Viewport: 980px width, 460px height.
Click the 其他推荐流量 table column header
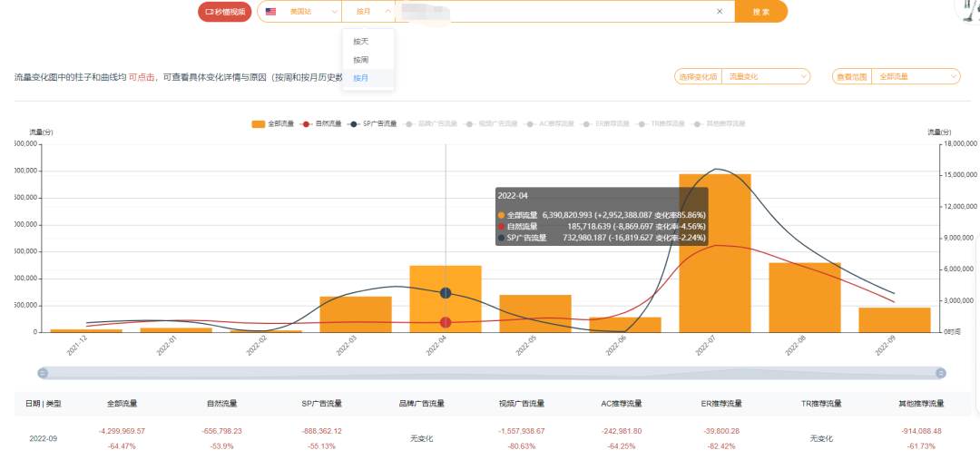(x=921, y=404)
